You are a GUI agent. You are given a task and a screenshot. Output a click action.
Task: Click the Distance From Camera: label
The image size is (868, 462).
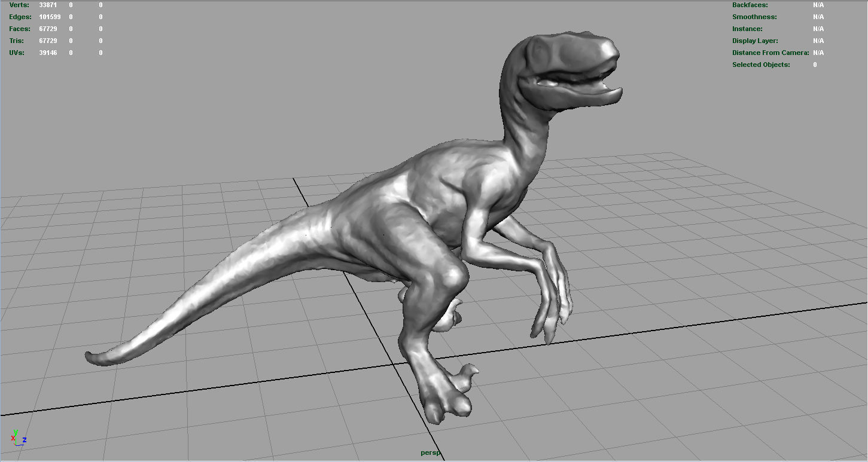coord(770,53)
